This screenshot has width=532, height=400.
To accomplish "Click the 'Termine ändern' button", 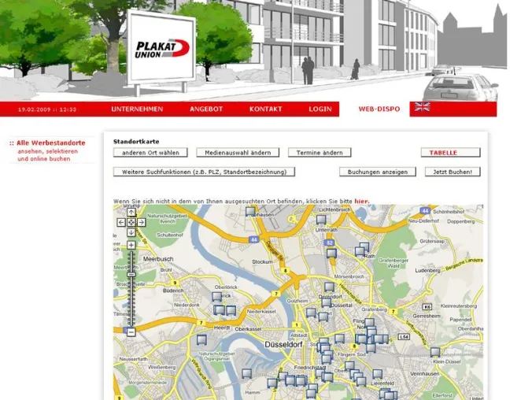I will (x=320, y=153).
